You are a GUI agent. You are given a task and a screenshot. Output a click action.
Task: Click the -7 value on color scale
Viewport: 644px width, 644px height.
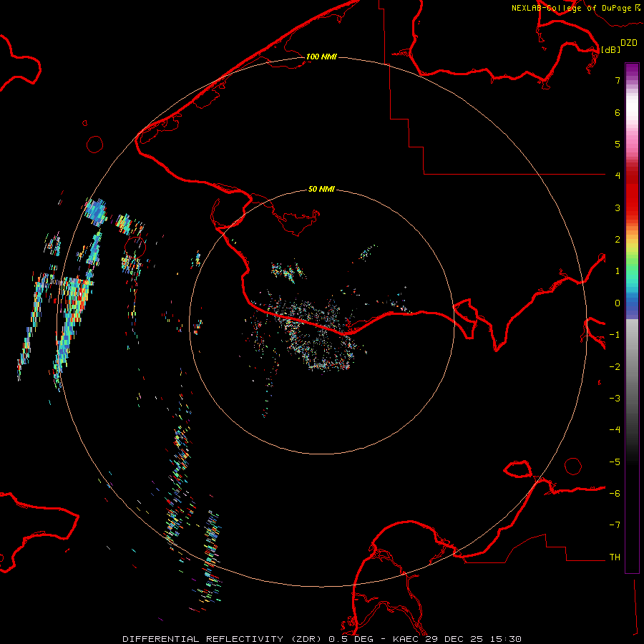pos(615,525)
